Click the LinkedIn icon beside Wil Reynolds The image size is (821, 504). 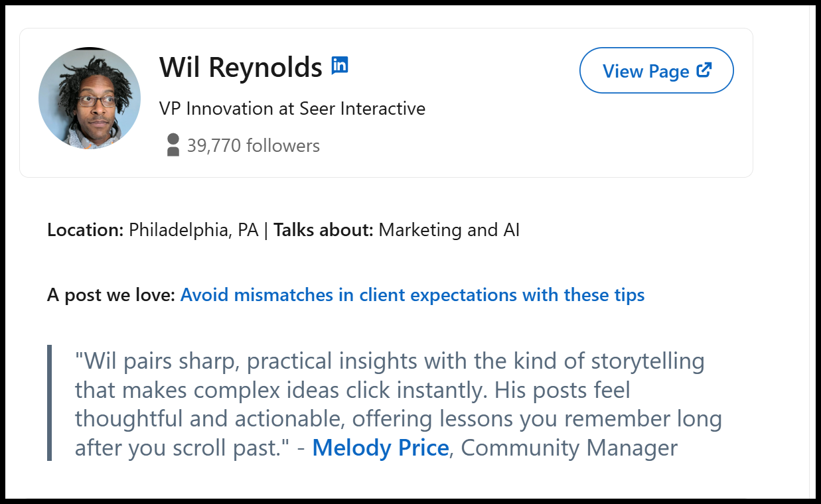click(340, 65)
